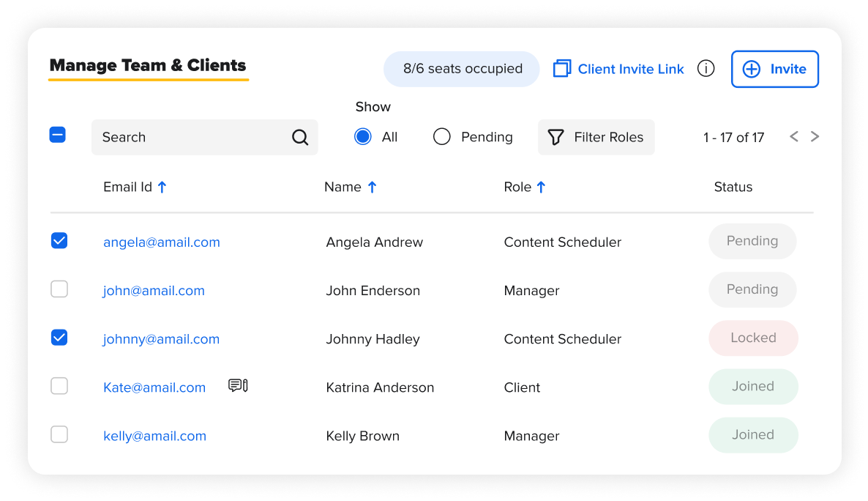Screen dimensions: 868x501
Task: Click the Content Scheduler role for Angela Andrew
Action: 562,242
